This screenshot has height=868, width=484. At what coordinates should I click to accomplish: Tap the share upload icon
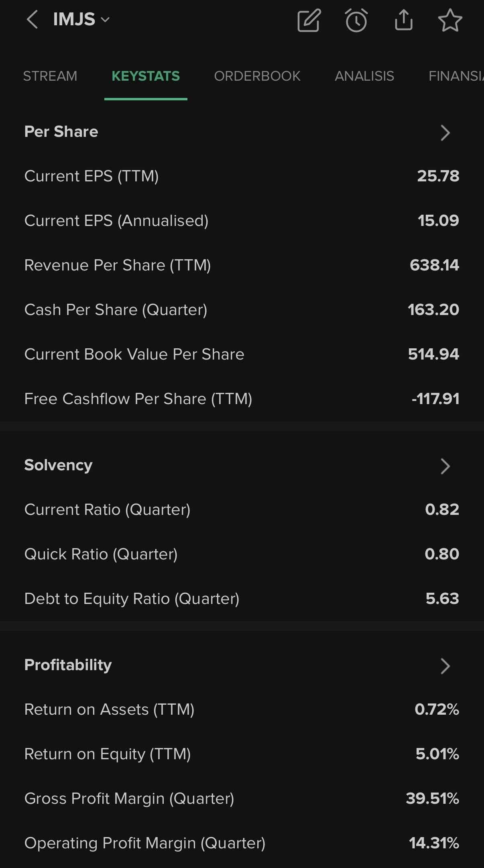[403, 20]
